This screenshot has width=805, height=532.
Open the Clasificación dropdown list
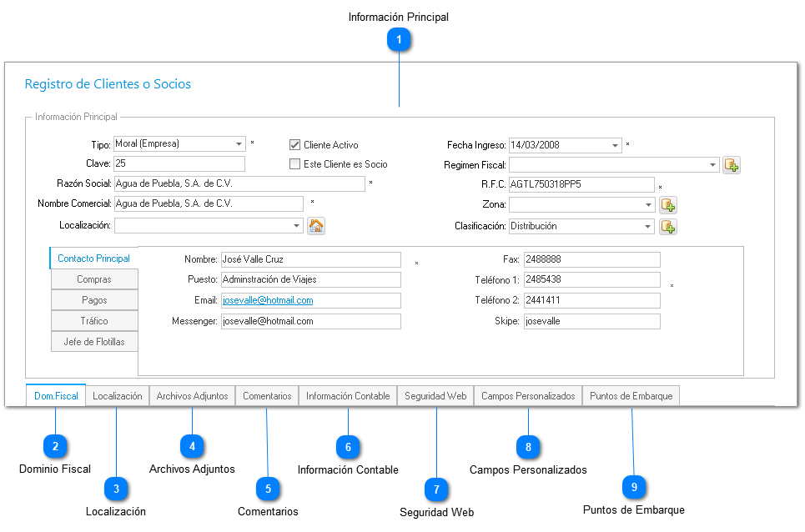tap(648, 226)
